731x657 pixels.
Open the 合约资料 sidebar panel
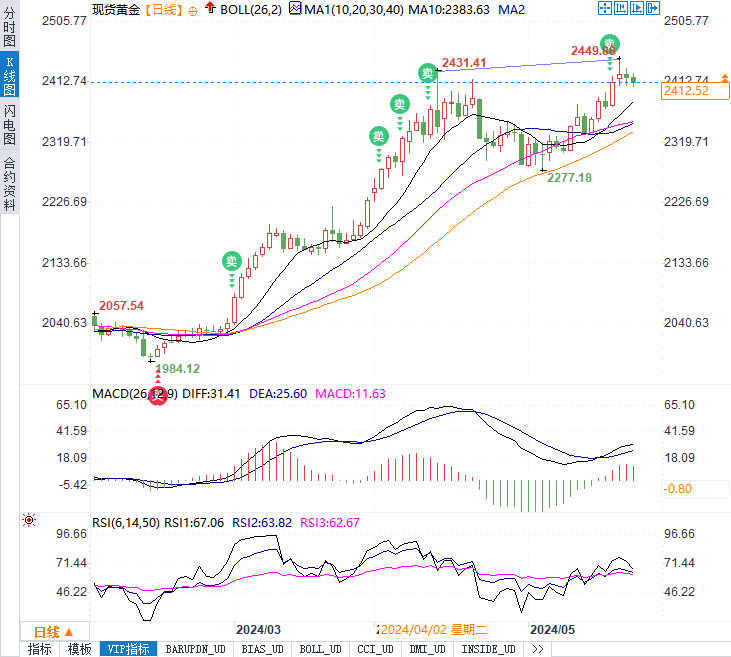point(9,184)
